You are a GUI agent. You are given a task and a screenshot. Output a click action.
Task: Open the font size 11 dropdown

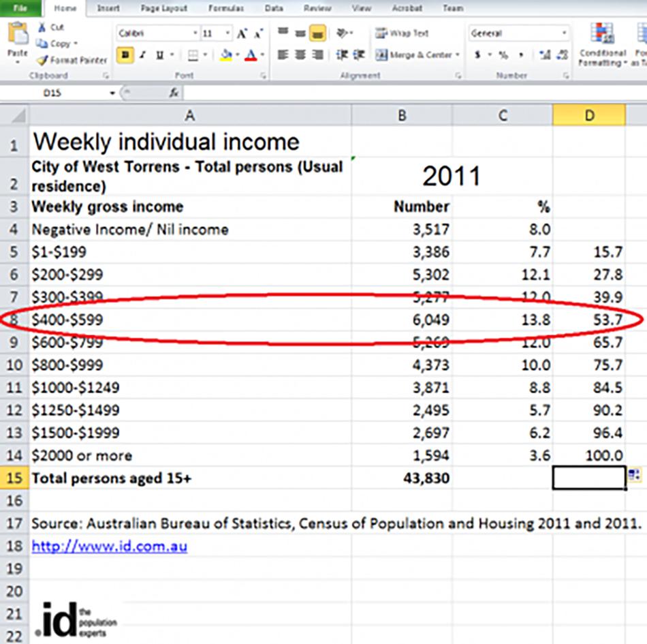pos(227,33)
